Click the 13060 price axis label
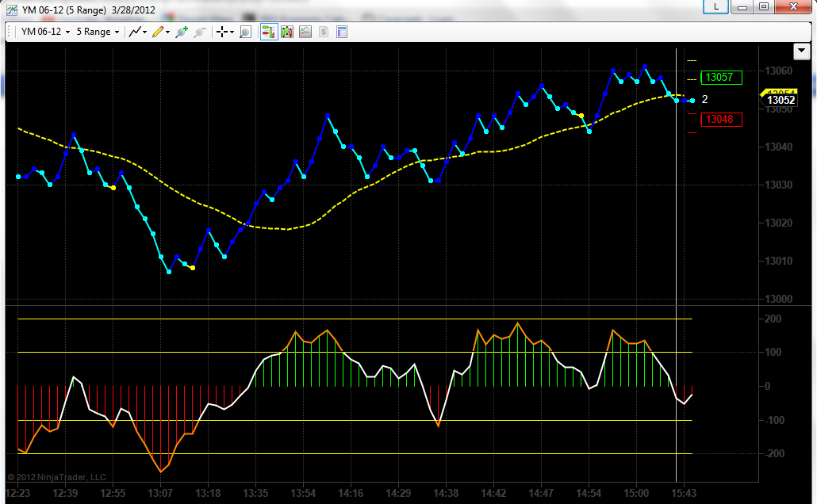Image resolution: width=817 pixels, height=504 pixels. [778, 71]
